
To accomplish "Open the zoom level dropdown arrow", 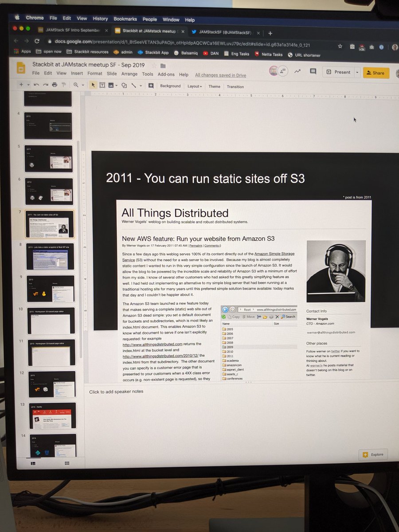I will click(x=83, y=85).
